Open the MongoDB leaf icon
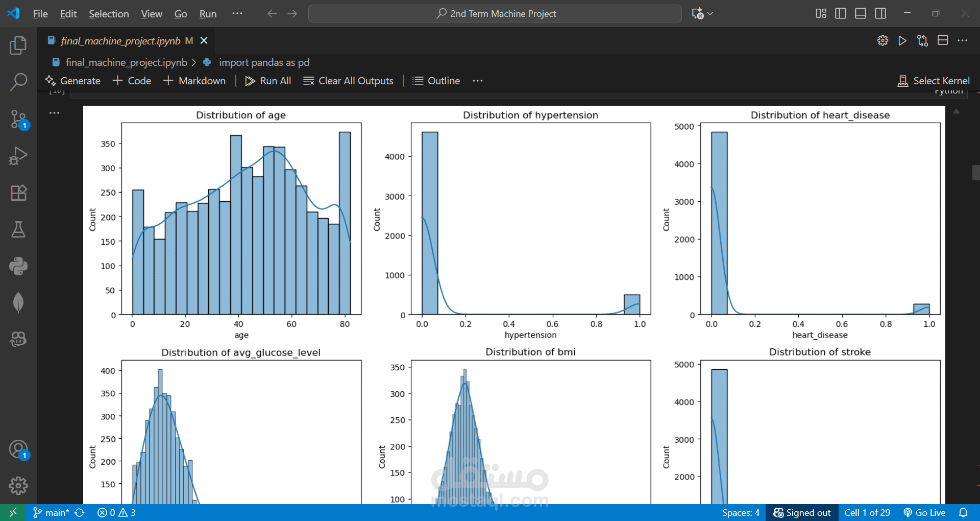This screenshot has width=980, height=521. pyautogui.click(x=18, y=302)
